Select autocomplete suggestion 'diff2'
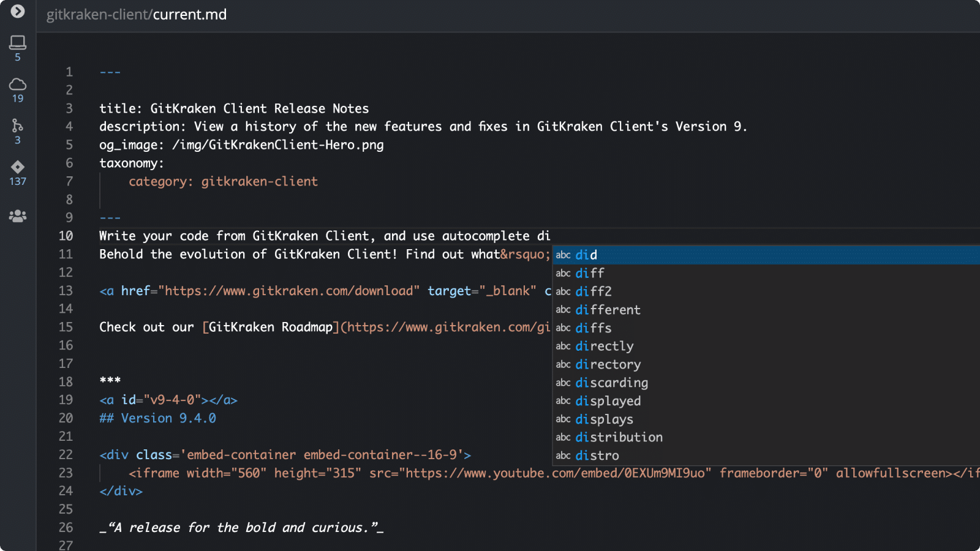This screenshot has height=551, width=980. coord(766,291)
